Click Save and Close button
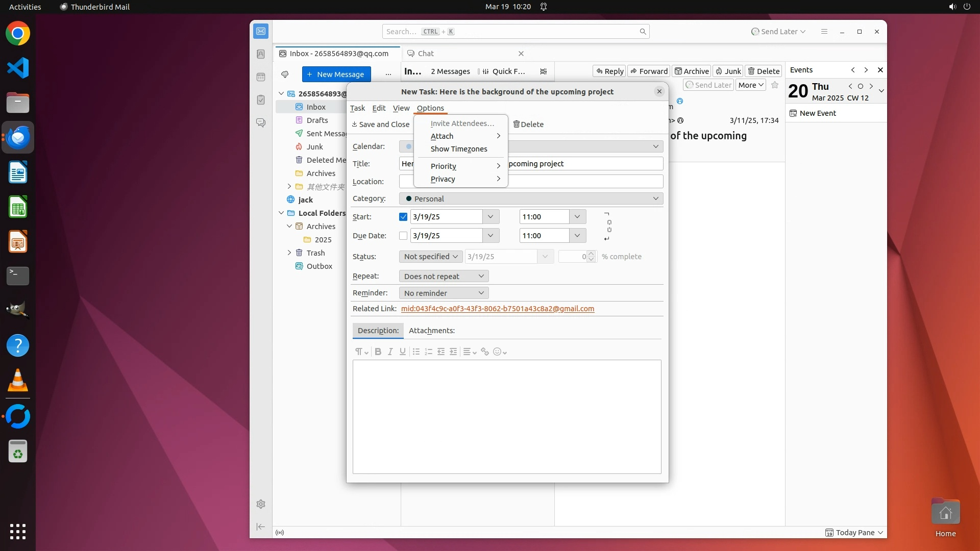 pyautogui.click(x=381, y=124)
